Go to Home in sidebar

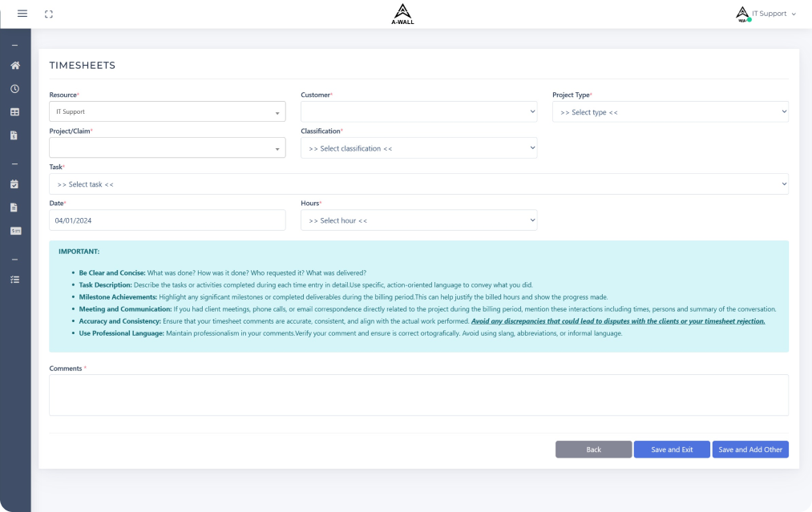pos(14,65)
